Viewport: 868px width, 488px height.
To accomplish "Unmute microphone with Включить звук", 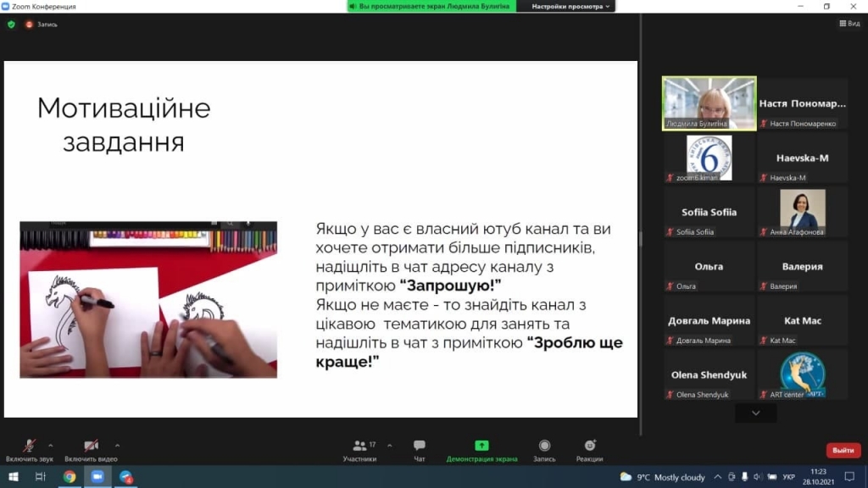I will [x=30, y=451].
